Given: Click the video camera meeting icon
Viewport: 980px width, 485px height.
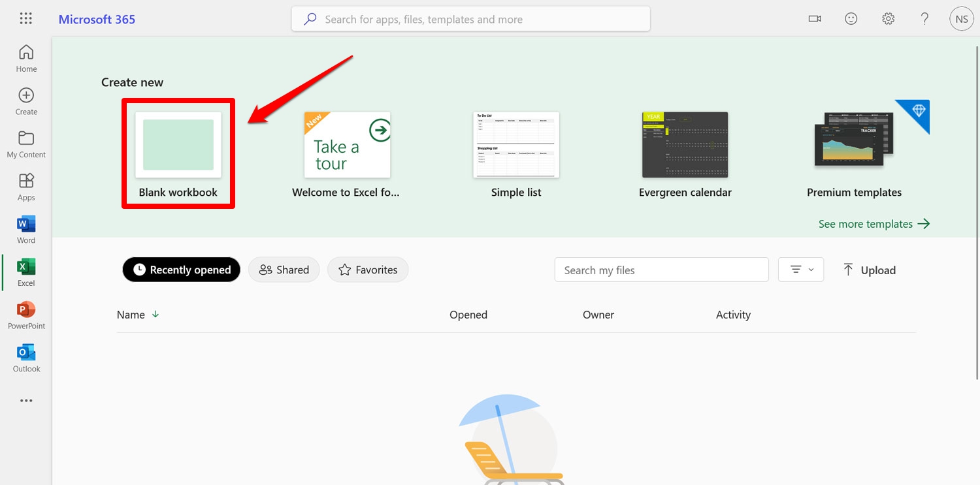Looking at the screenshot, I should pos(815,19).
